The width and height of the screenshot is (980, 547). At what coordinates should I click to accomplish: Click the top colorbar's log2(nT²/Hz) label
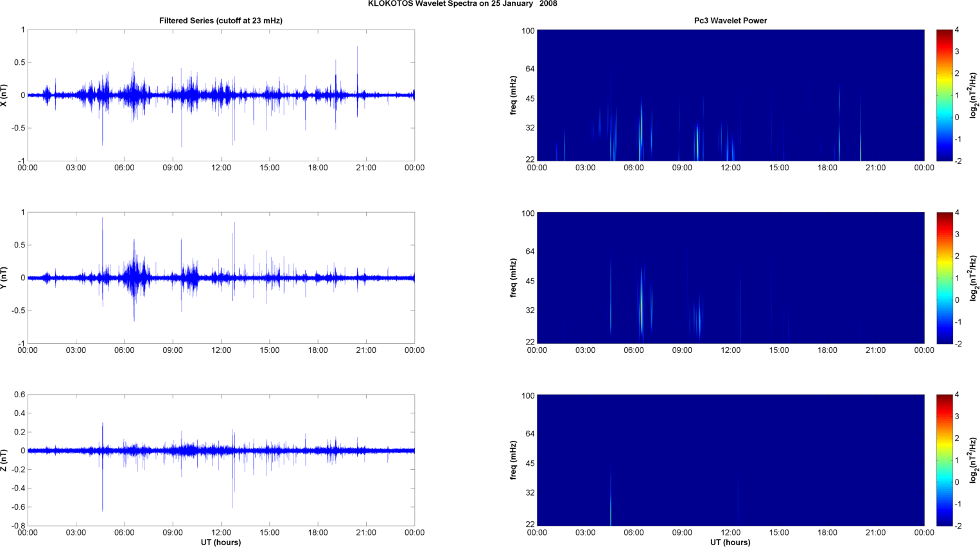coord(974,95)
